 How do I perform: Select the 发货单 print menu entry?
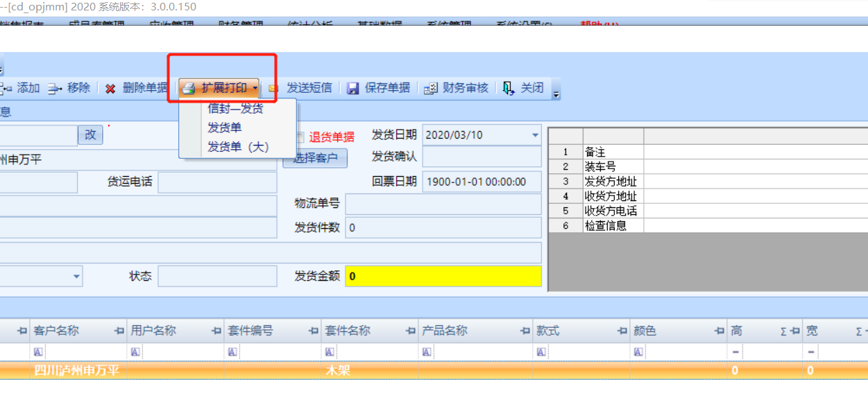[x=225, y=128]
